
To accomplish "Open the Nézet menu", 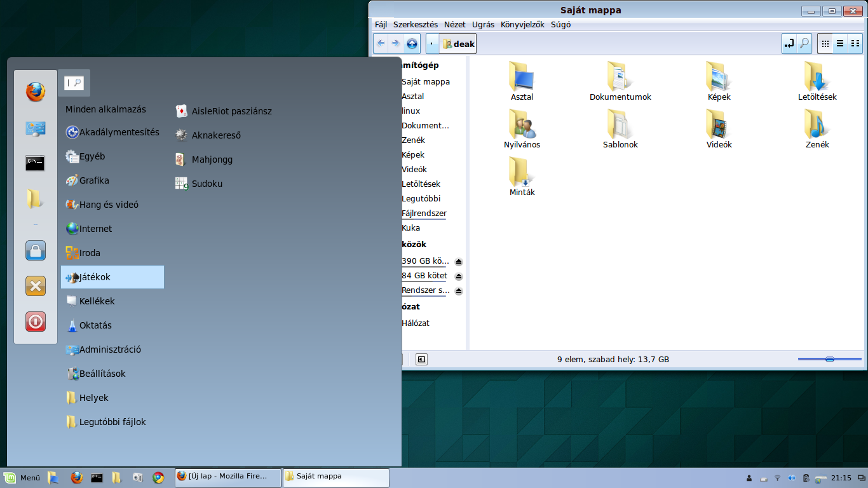I will tap(455, 25).
